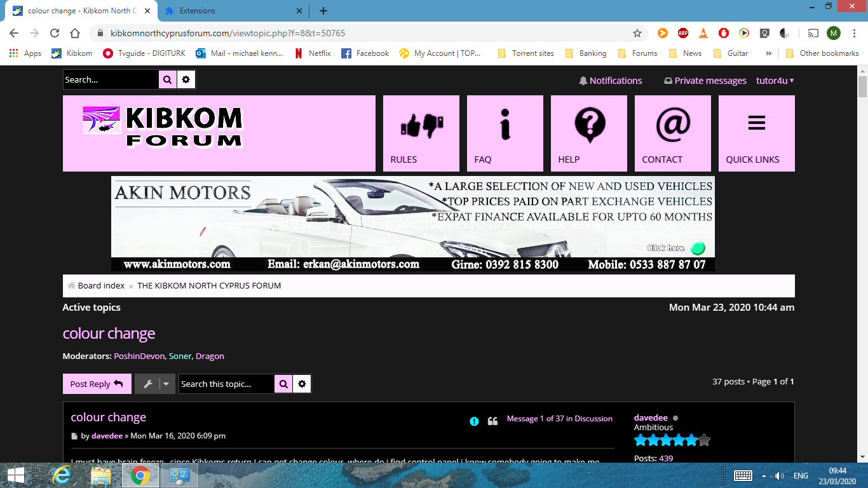
Task: Open the RULES thumbs icon tile
Action: [x=421, y=133]
